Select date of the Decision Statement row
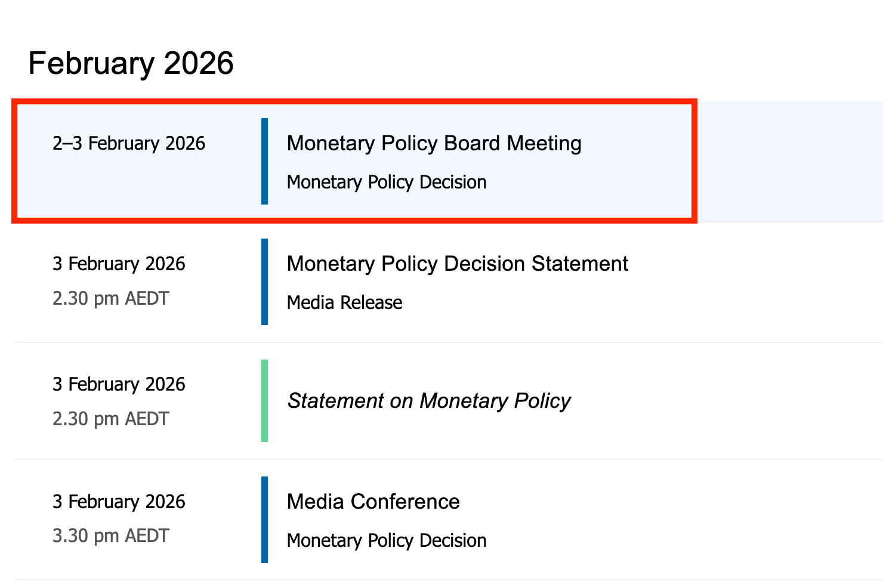Screen dimensions: 883x588 click(x=119, y=264)
